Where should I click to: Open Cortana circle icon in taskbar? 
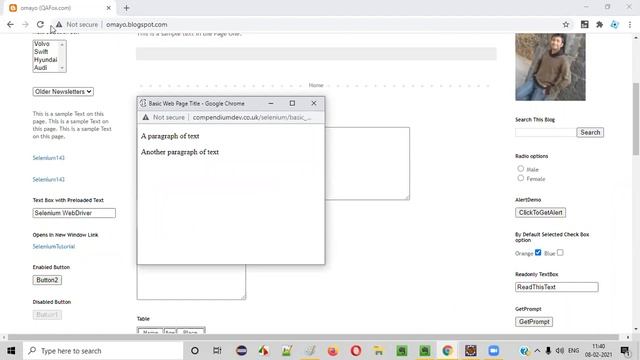195,351
